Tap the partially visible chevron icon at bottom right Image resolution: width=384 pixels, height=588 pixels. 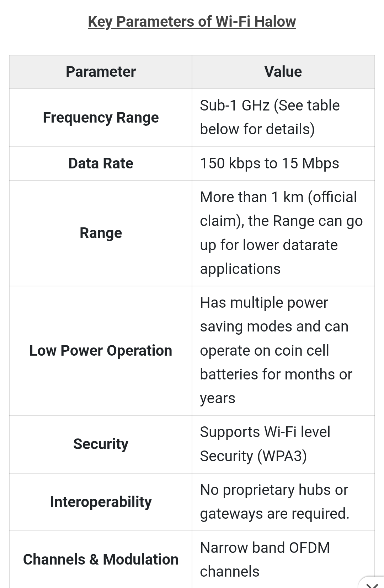(x=372, y=584)
